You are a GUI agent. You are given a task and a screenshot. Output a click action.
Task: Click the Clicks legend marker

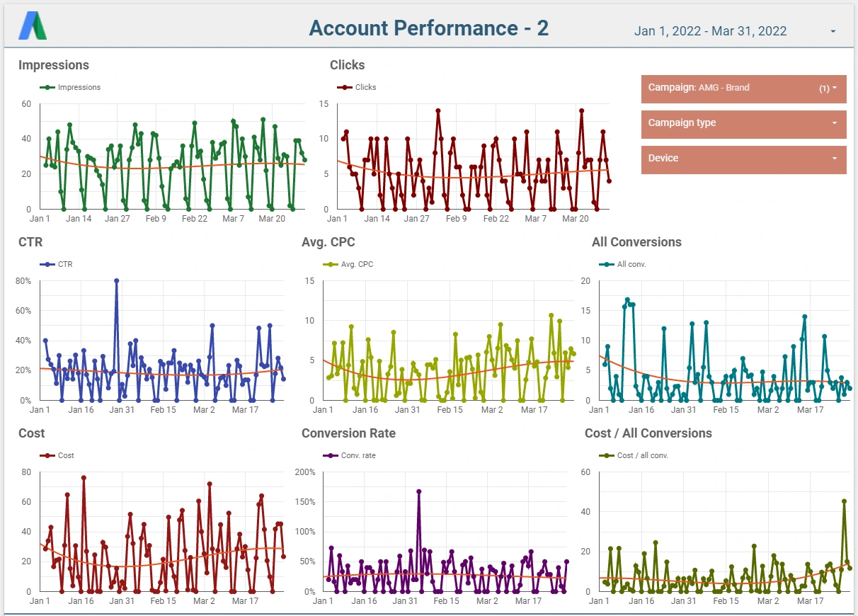click(x=345, y=88)
